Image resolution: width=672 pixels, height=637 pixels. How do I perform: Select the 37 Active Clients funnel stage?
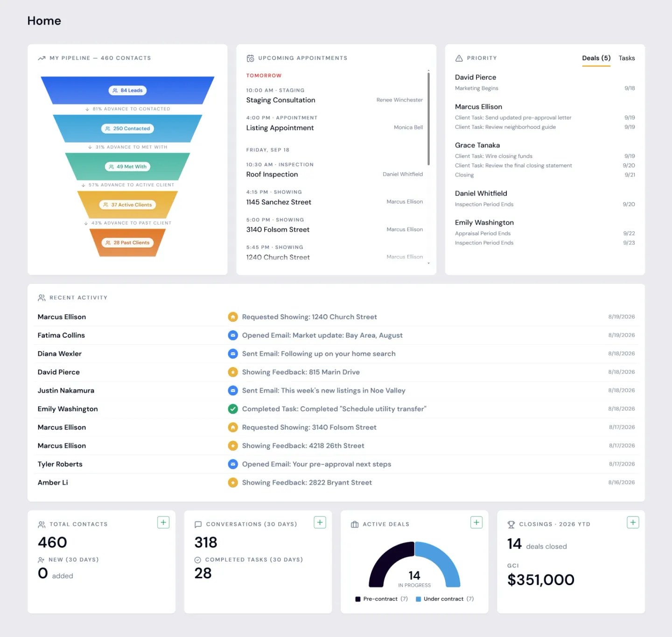point(127,205)
